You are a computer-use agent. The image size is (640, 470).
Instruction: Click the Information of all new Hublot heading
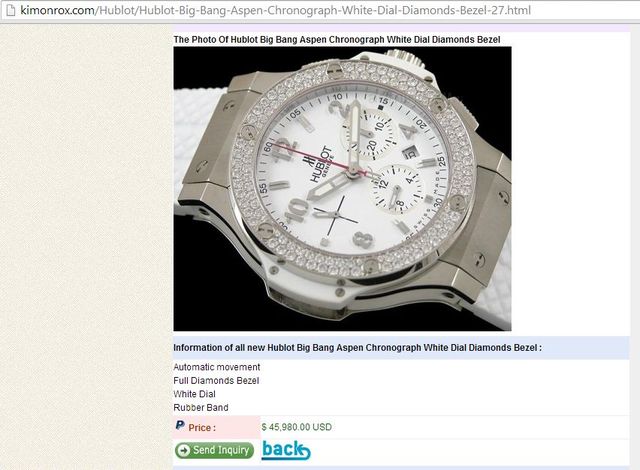[358, 348]
